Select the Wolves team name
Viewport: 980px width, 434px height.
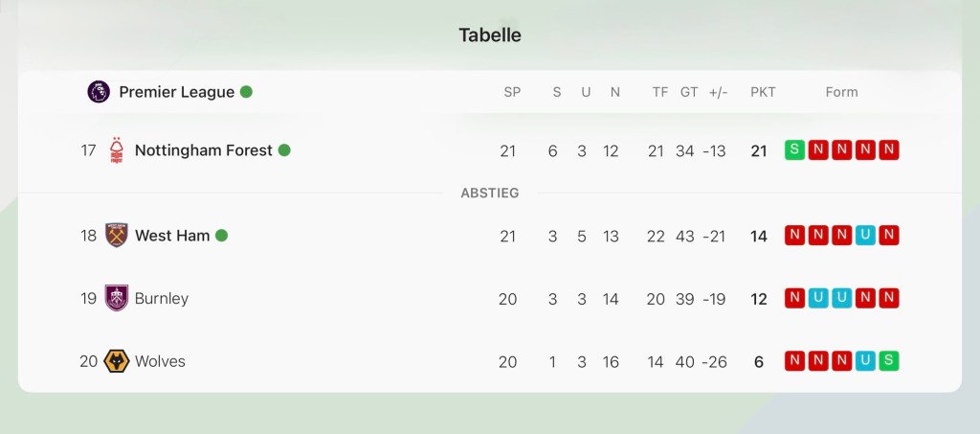160,361
